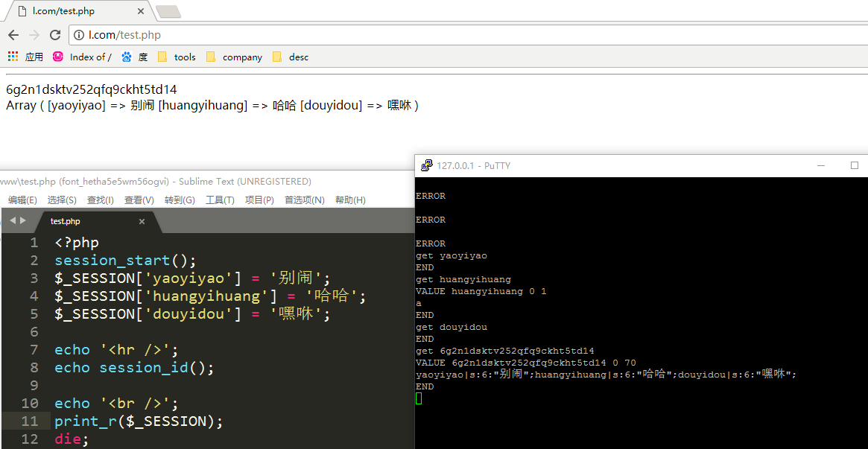This screenshot has width=868, height=449.
Task: Maximize the PuTTY window
Action: 855,165
